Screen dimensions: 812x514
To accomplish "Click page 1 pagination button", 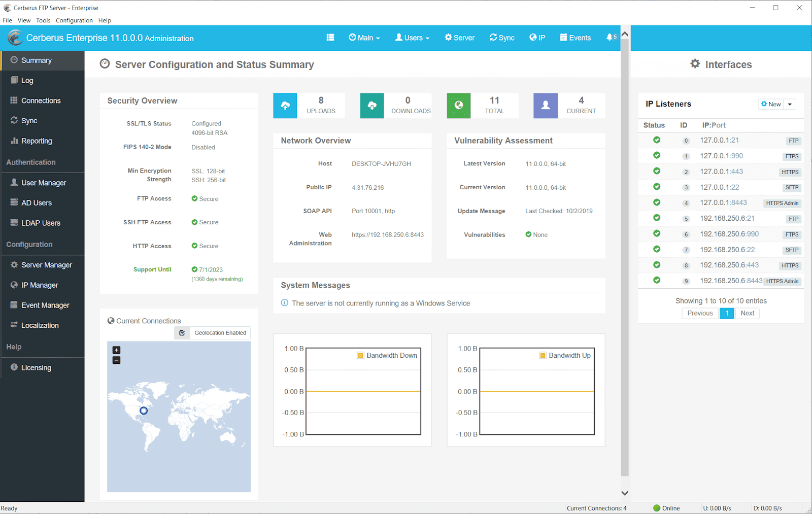I will pos(727,313).
